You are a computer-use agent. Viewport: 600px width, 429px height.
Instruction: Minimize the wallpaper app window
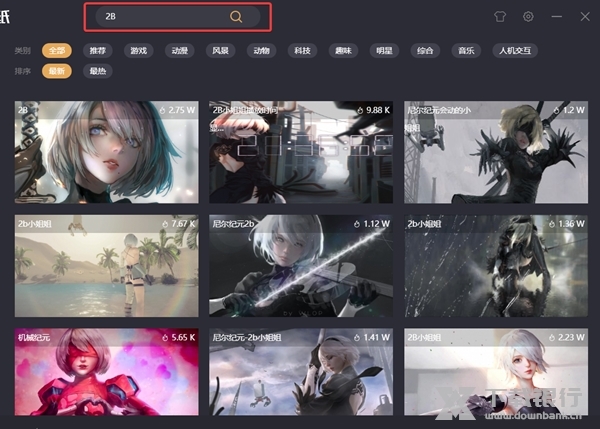(x=557, y=16)
